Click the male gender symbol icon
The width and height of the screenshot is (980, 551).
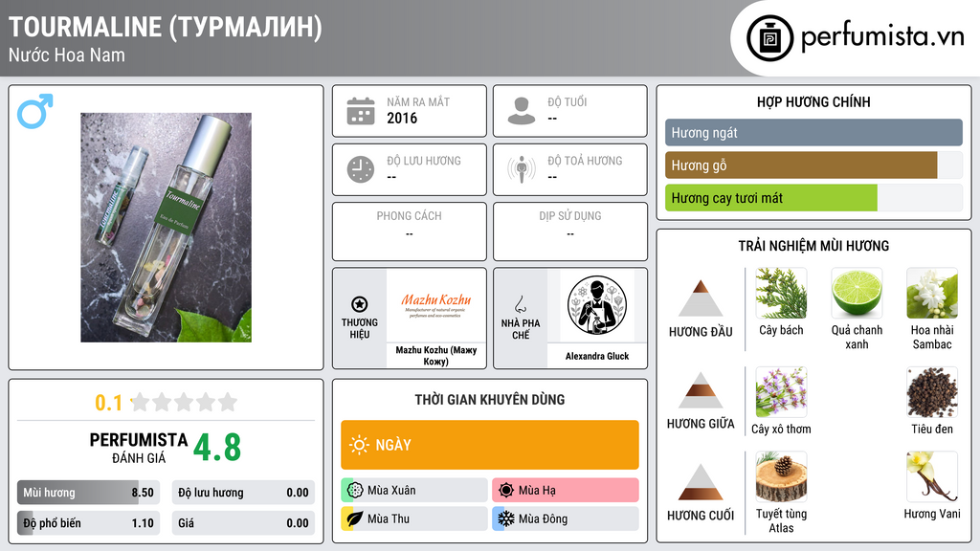[x=35, y=111]
